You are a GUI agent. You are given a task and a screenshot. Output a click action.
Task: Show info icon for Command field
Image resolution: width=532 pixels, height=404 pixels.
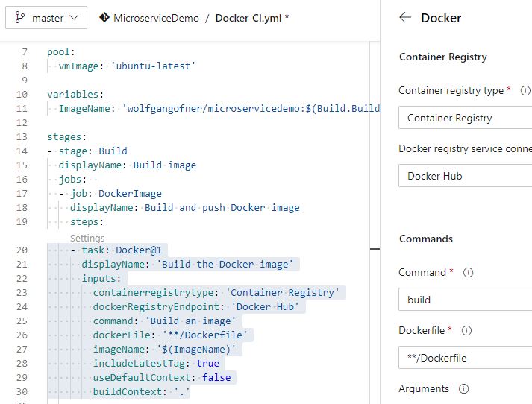point(469,273)
